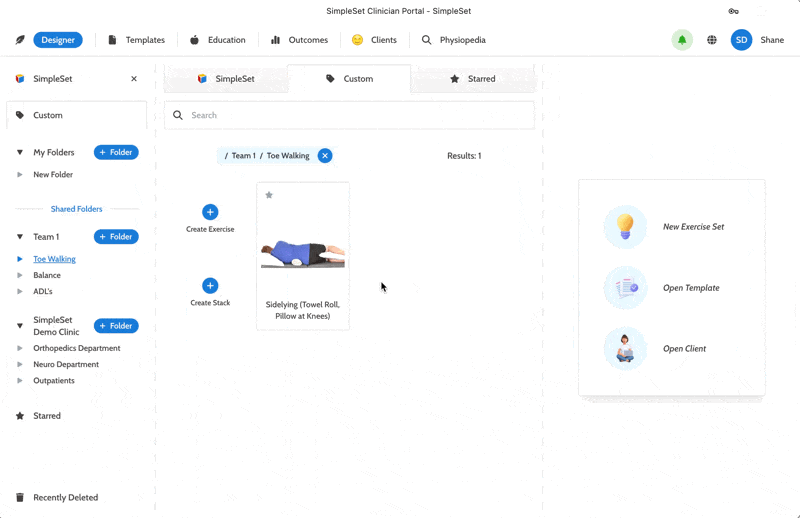
Task: Expand the New Folder item
Action: click(x=20, y=175)
